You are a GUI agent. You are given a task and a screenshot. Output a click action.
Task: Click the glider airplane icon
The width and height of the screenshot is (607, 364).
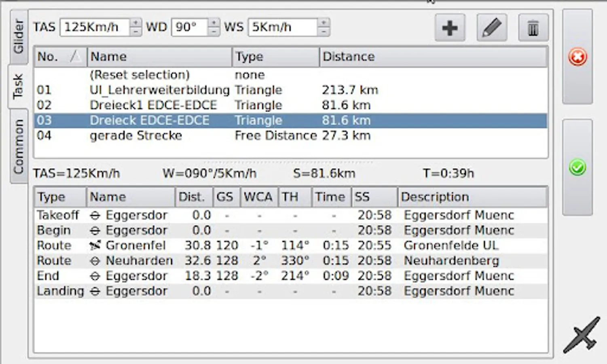coord(582,335)
